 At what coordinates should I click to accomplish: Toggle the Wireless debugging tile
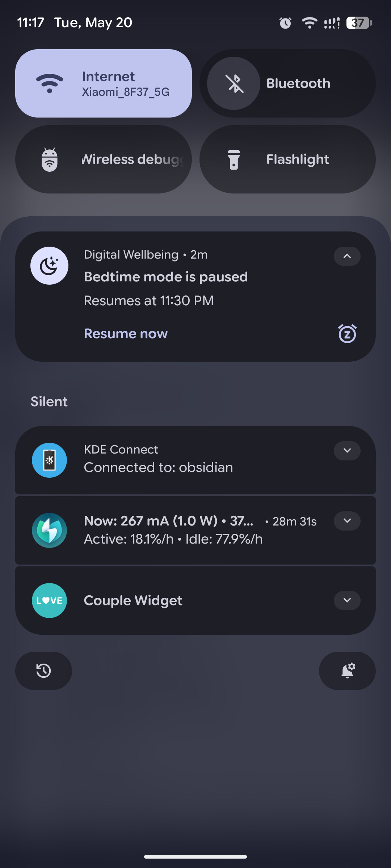(x=104, y=159)
